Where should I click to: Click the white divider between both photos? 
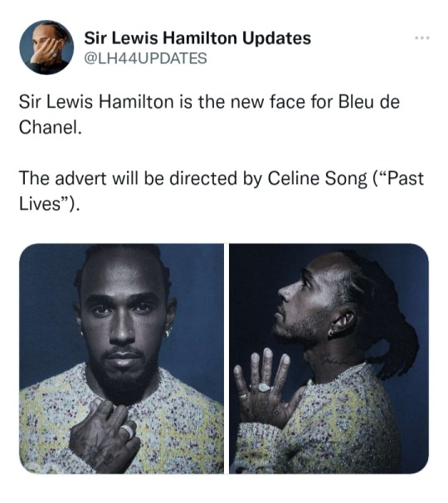[226, 359]
